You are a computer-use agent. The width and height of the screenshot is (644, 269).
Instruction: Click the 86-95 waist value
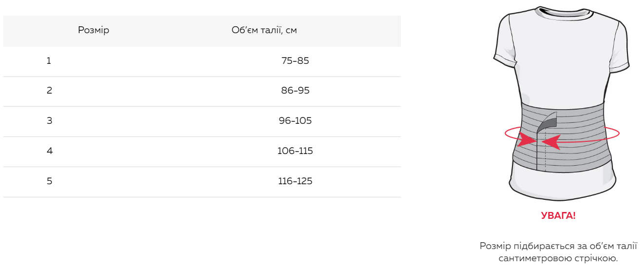(295, 91)
